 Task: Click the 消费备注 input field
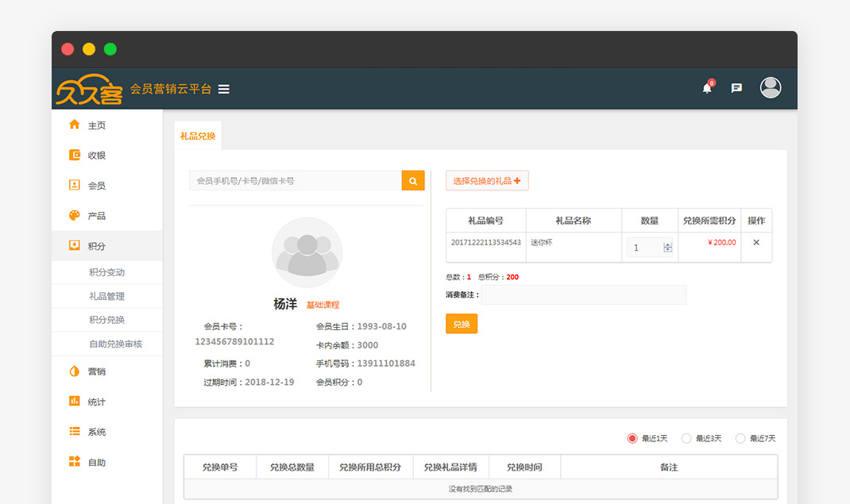584,295
